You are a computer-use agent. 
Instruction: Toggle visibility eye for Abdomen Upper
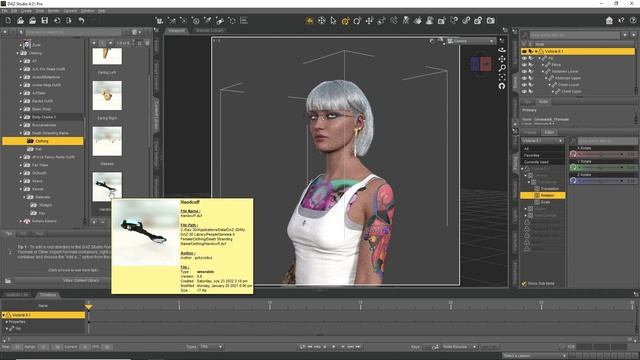pos(524,78)
